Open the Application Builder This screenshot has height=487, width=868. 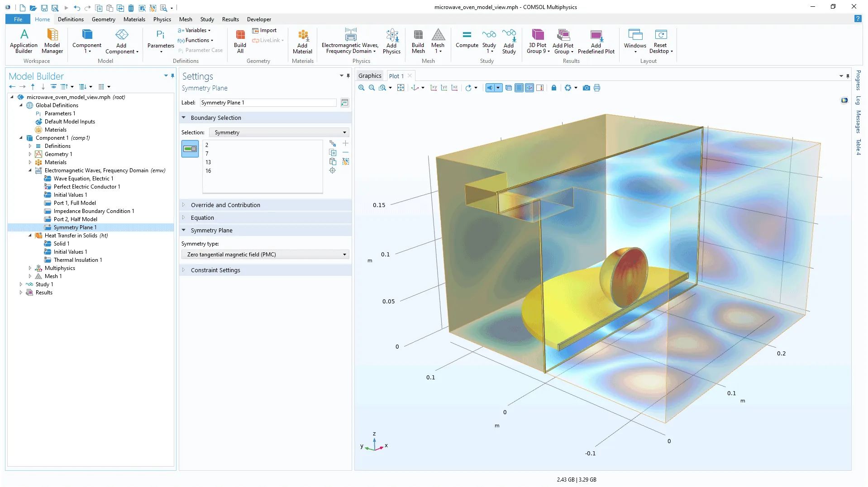24,41
